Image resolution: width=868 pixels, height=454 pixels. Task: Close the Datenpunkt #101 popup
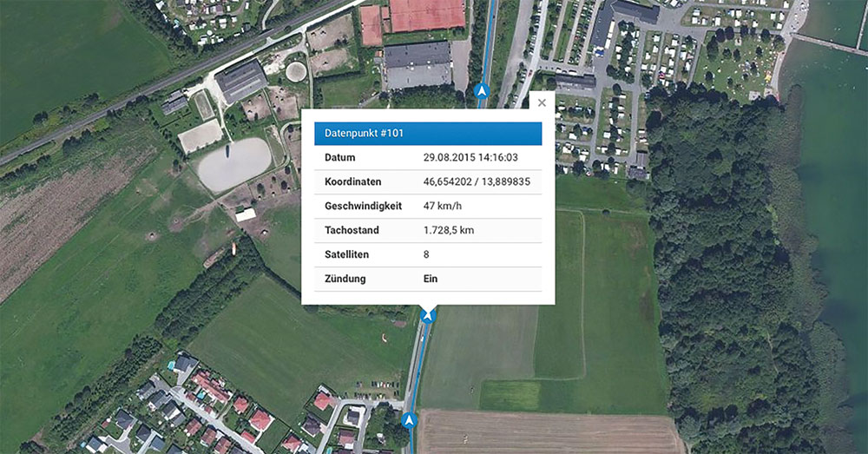tap(542, 102)
